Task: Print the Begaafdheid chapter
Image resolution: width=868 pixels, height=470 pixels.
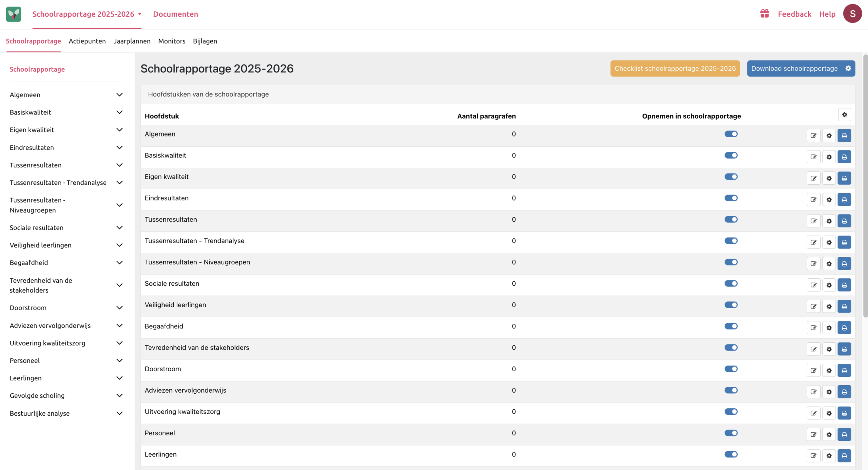Action: [x=844, y=328]
